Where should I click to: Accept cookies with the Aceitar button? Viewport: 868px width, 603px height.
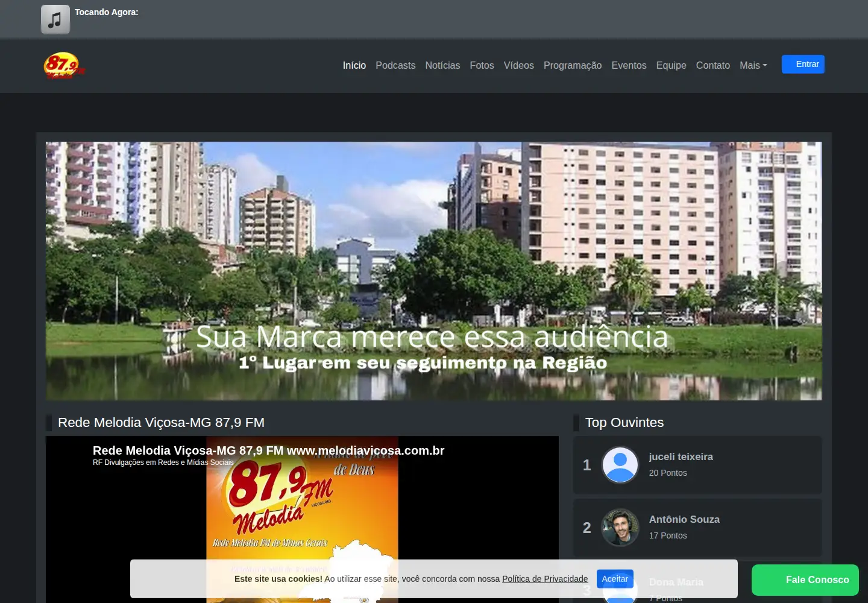tap(615, 579)
